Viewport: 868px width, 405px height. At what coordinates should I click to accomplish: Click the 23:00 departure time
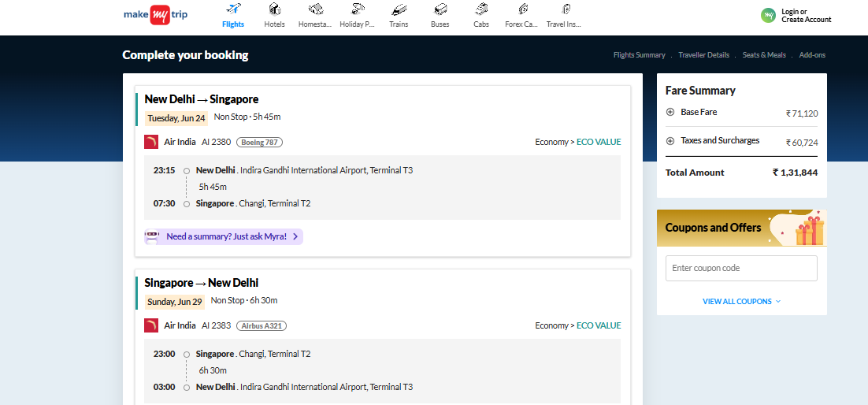[x=164, y=354]
